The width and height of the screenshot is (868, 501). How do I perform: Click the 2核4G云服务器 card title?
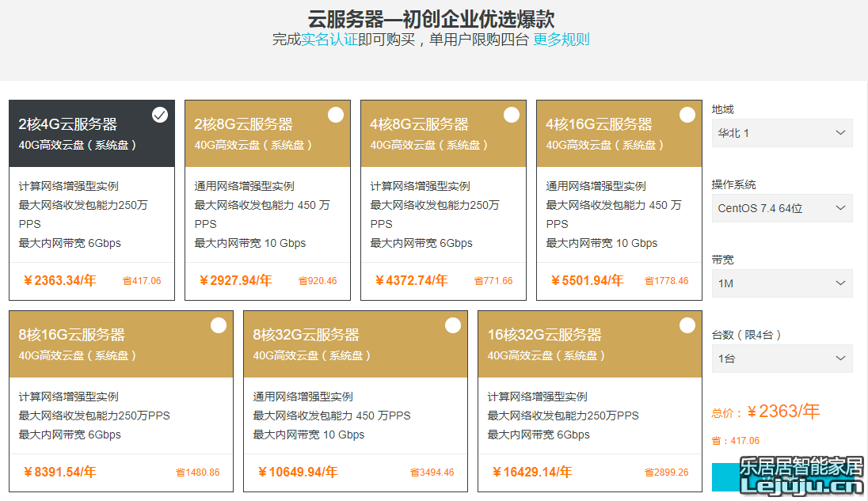coord(67,124)
